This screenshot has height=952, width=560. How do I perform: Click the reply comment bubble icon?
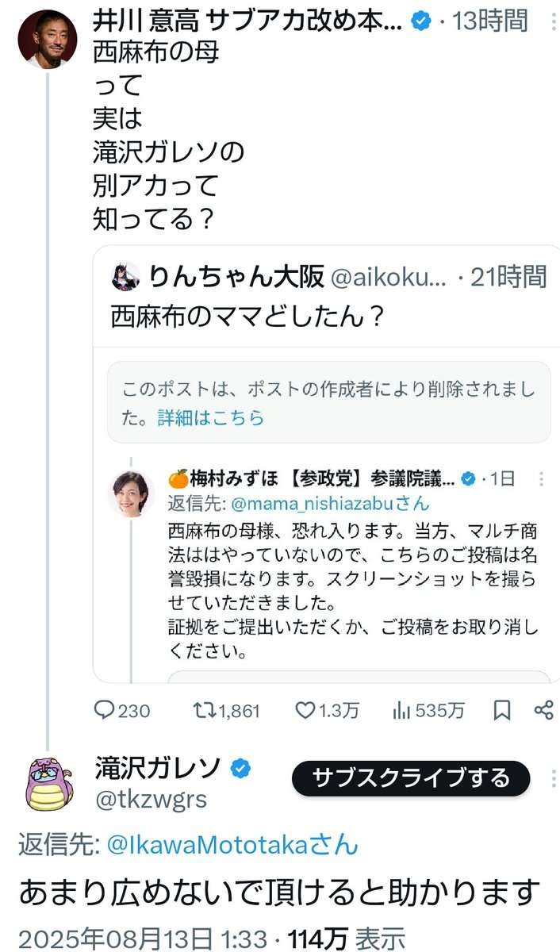(105, 710)
